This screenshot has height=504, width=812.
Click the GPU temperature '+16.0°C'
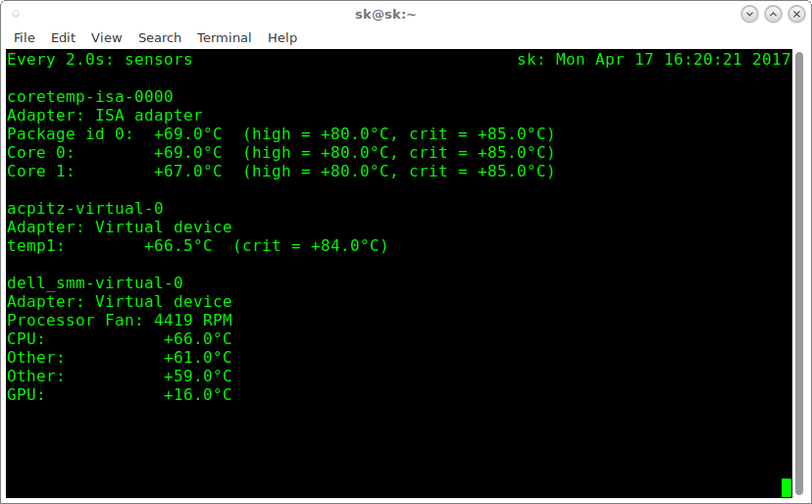[x=198, y=395]
